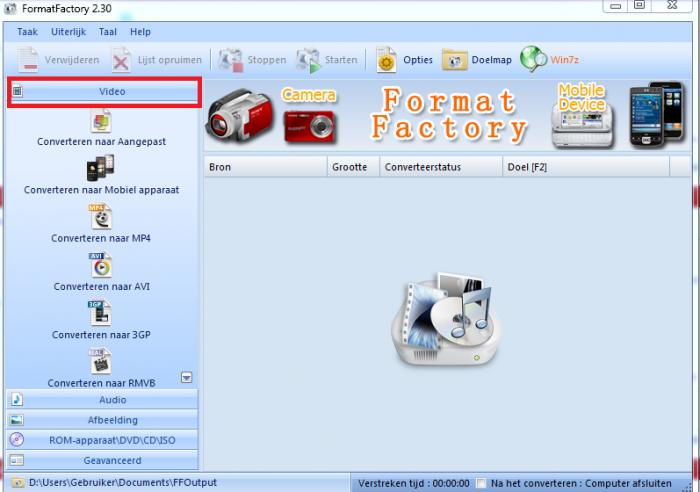The width and height of the screenshot is (700, 492).
Task: Click the Doel [F2] column header
Action: 586,167
